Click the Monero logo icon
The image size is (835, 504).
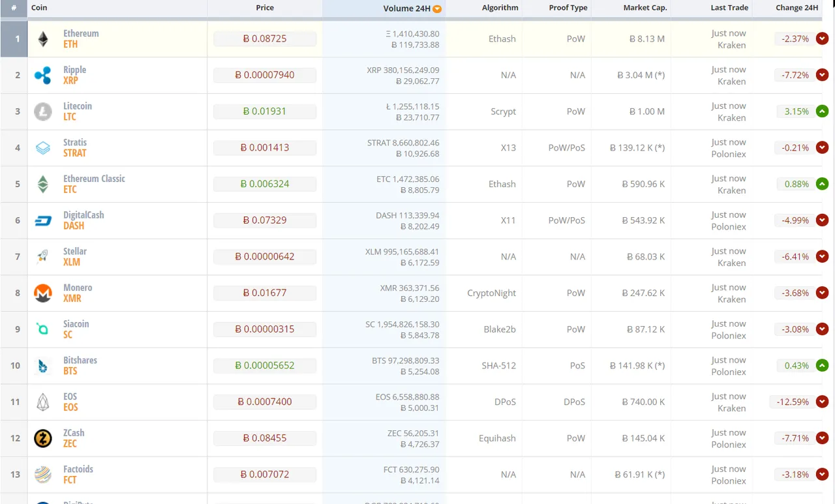[x=43, y=293]
